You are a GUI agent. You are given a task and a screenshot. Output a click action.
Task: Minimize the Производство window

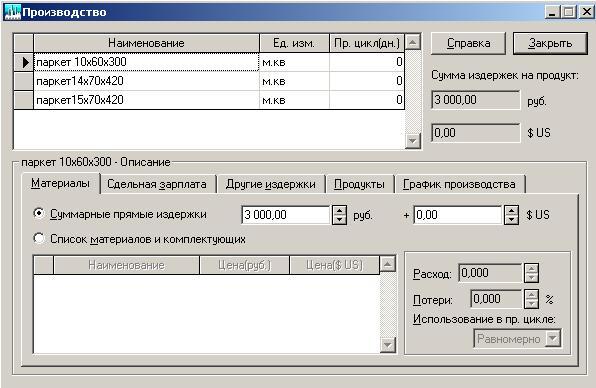(552, 12)
